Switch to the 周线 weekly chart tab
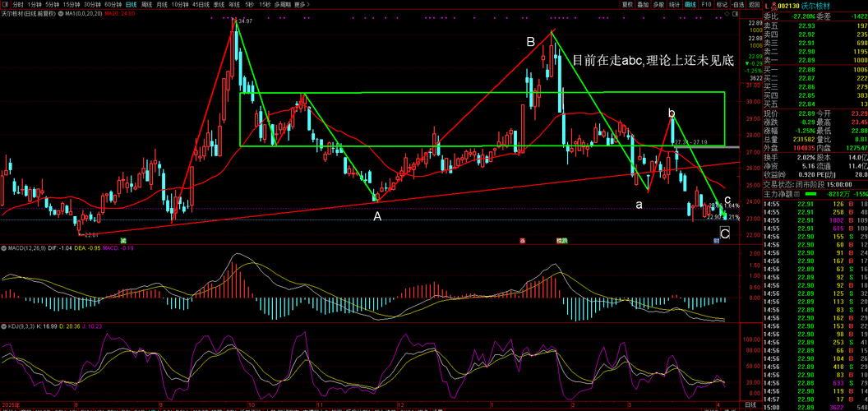Screen dimensions: 868x411 point(147,4)
